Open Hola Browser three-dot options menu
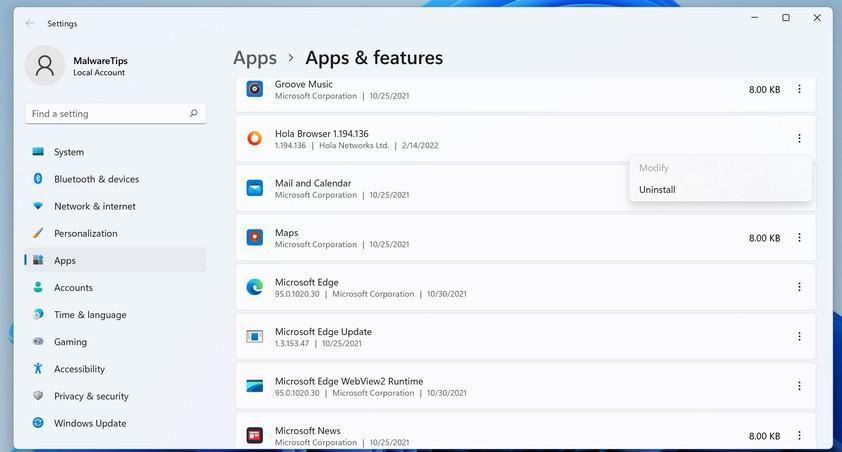The width and height of the screenshot is (842, 452). [x=799, y=138]
